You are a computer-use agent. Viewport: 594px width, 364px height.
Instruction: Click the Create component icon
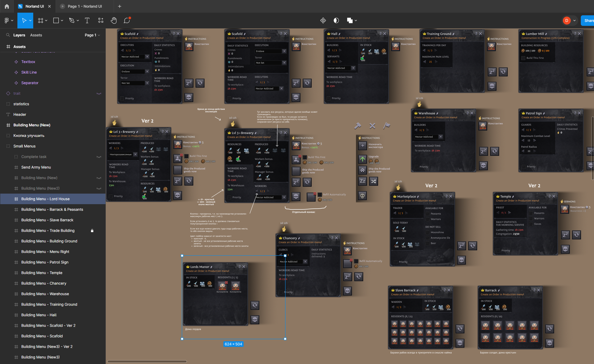click(x=323, y=21)
